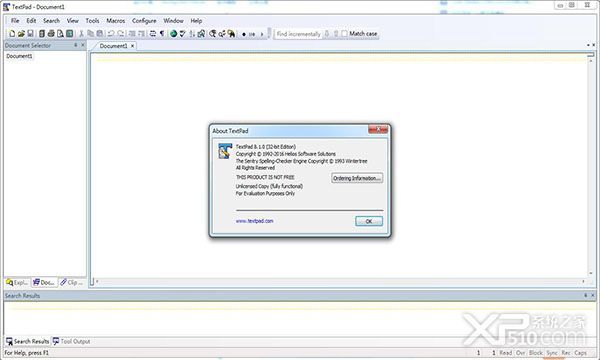Click the macro record dot button
600x360 pixels.
click(x=244, y=34)
